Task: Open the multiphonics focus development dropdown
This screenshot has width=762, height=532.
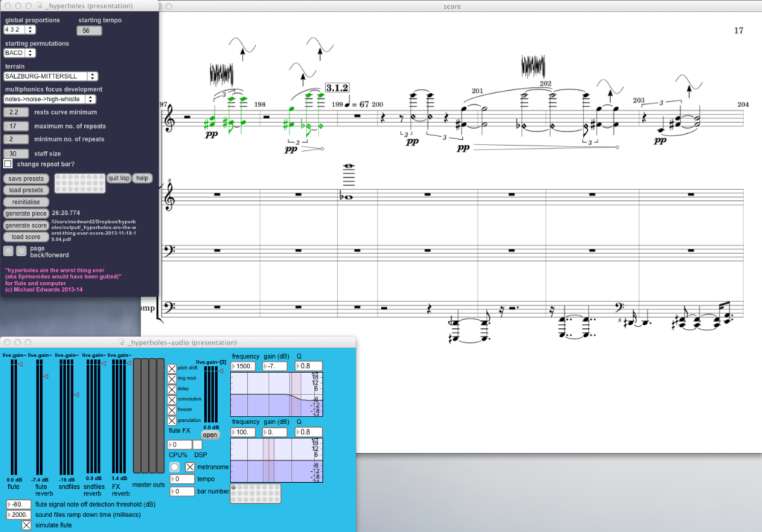Action: (x=50, y=99)
